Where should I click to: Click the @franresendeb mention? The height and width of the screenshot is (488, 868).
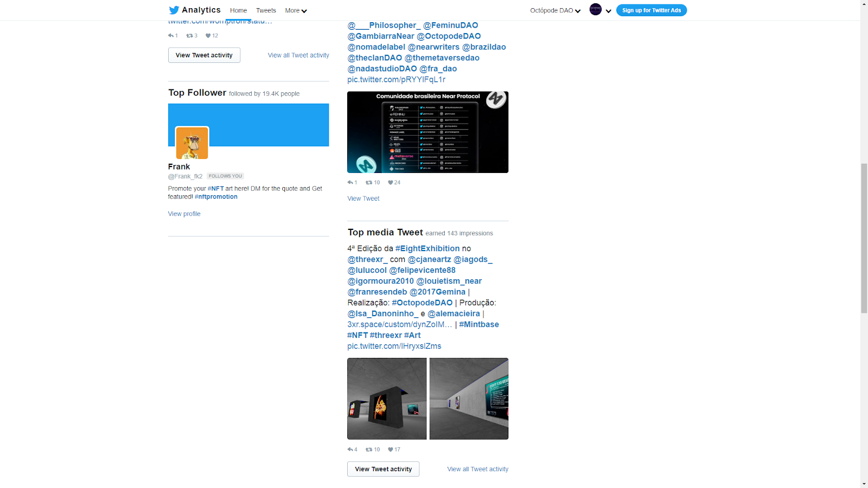point(377,292)
